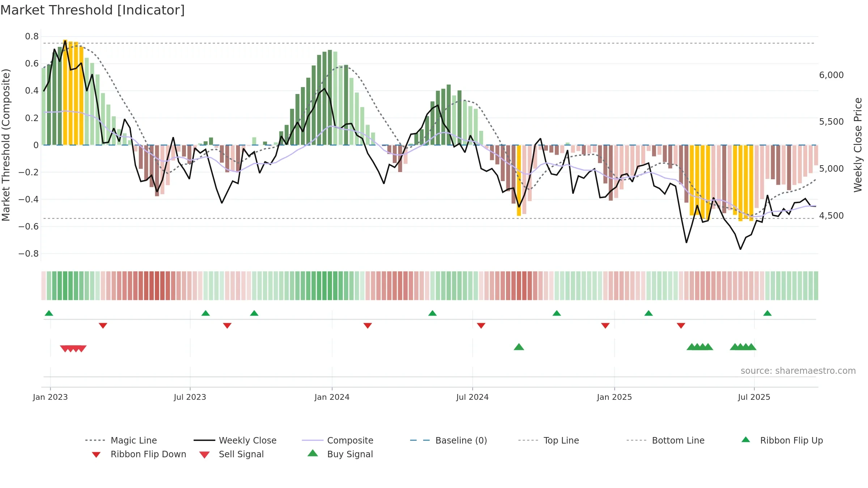Viewport: 868px width, 488px height.
Task: Click the Weekly Close Price axis title
Action: pyautogui.click(x=858, y=145)
